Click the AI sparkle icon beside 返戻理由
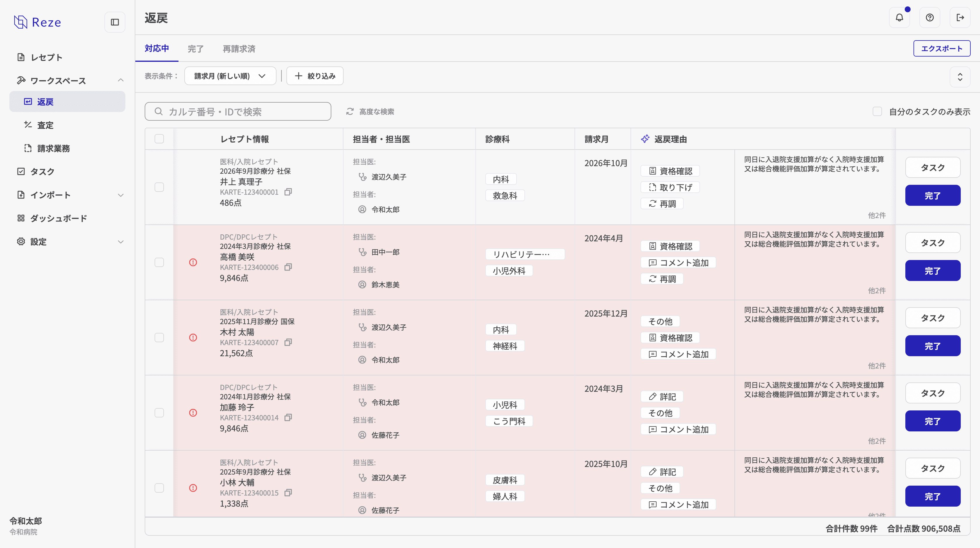Image resolution: width=980 pixels, height=548 pixels. pyautogui.click(x=645, y=139)
